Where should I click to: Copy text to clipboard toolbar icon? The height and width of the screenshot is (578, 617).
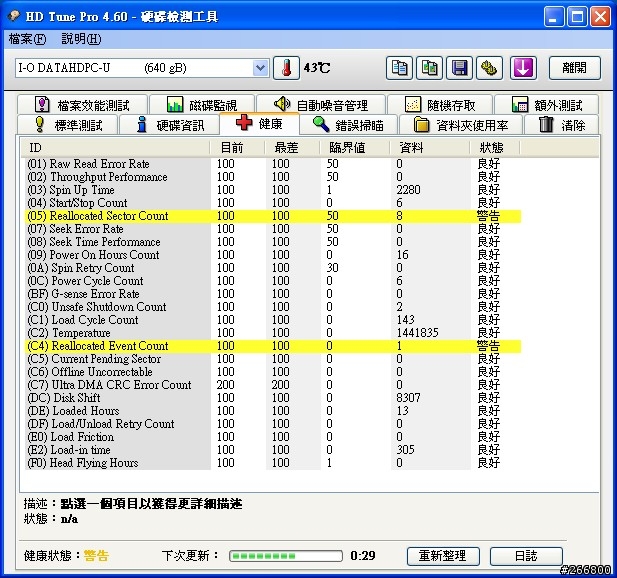399,68
